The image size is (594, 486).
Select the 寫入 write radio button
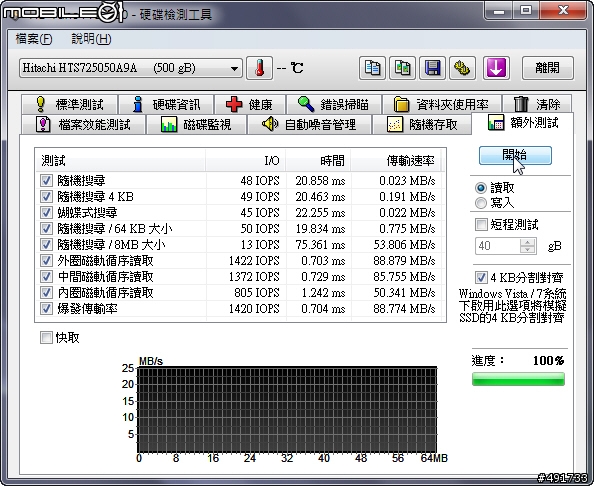tap(481, 203)
